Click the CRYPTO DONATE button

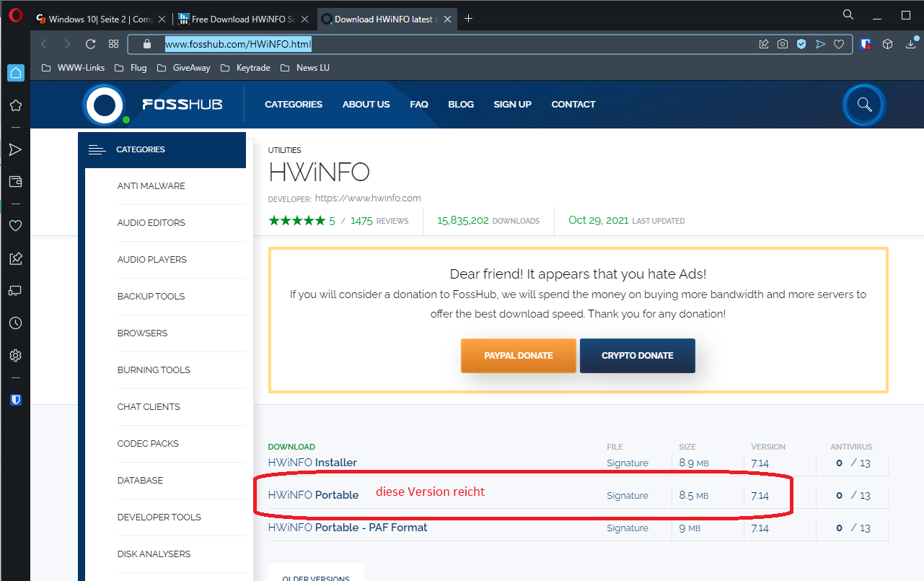(x=638, y=356)
